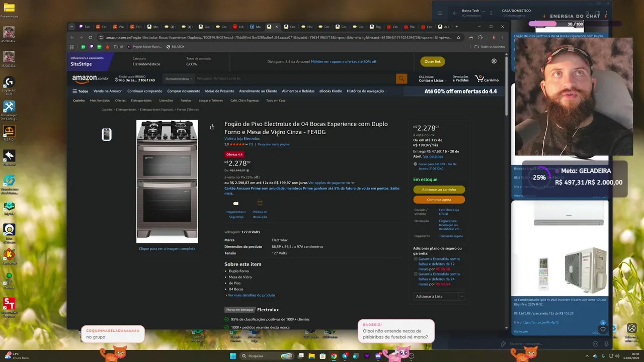Click the Obter link button

(432, 61)
